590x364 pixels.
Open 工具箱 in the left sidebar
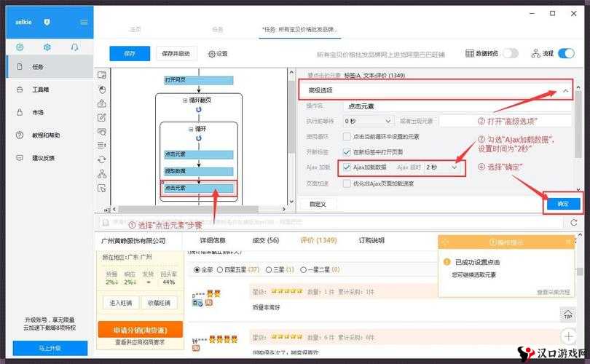(50, 90)
